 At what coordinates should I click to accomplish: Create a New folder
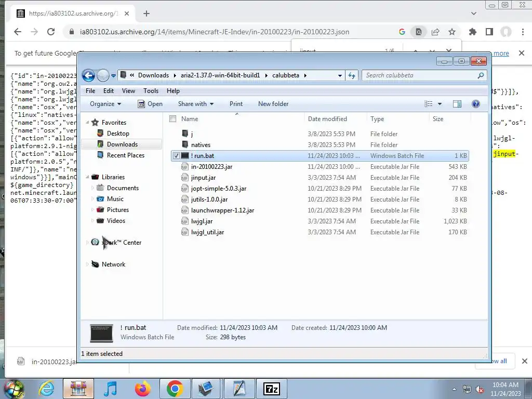(273, 104)
